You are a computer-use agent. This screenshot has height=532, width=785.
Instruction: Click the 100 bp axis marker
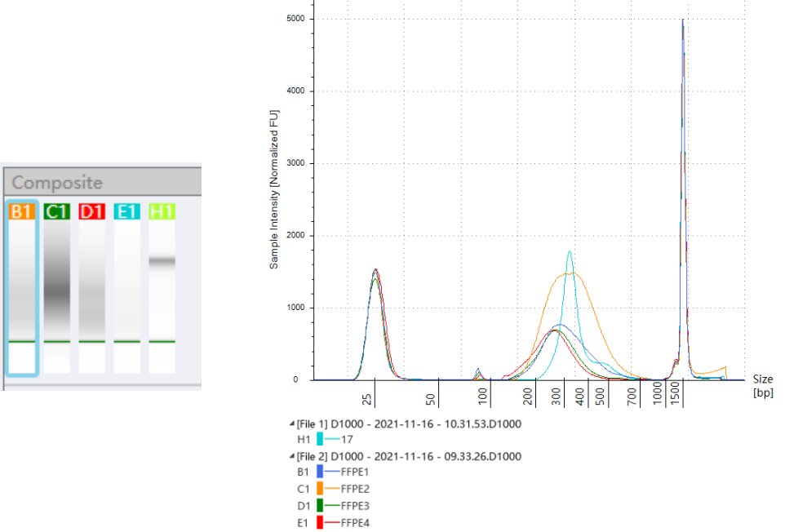click(x=482, y=397)
